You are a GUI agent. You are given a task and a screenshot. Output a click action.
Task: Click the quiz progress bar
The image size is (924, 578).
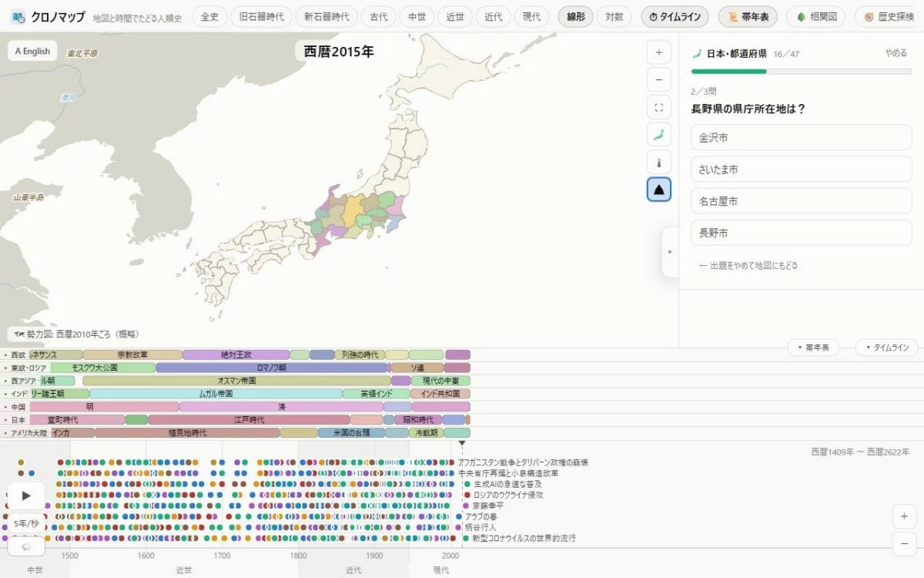pos(802,71)
